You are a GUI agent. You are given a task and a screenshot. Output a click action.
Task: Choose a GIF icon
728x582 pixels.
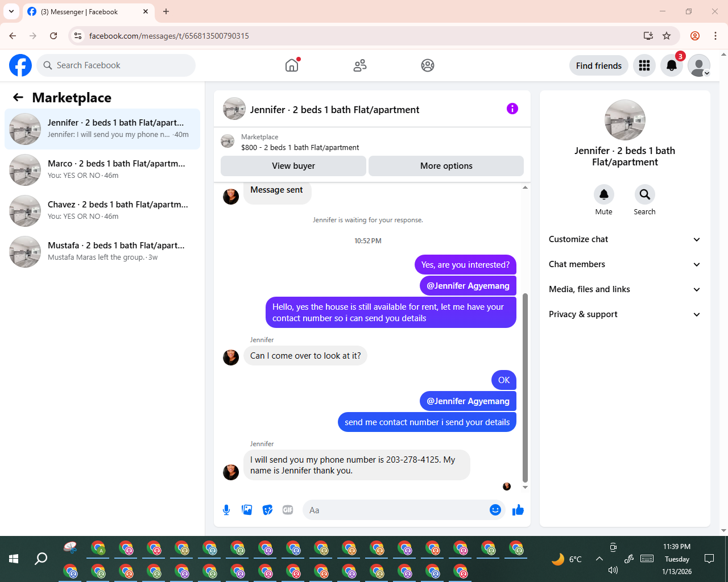[288, 510]
